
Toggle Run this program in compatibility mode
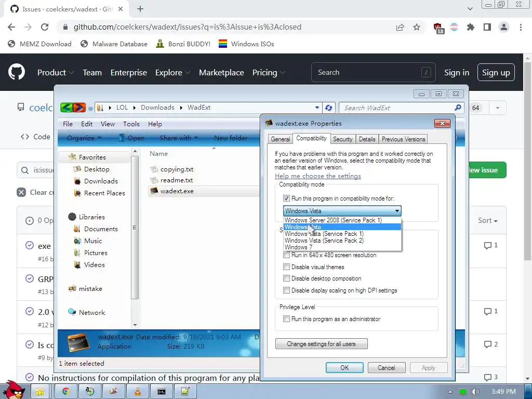coord(286,198)
